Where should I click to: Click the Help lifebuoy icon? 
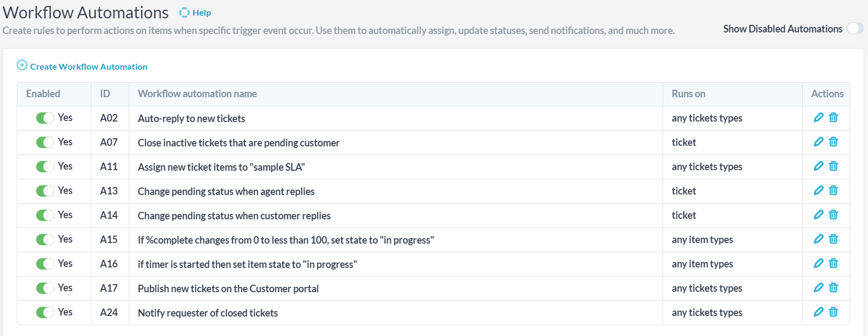(x=184, y=12)
